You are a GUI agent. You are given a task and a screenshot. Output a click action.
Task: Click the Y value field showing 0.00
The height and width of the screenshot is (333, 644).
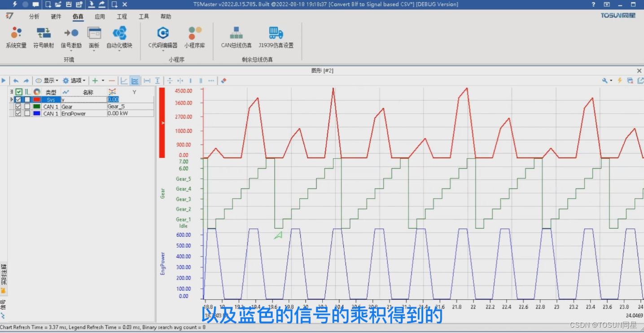(113, 99)
